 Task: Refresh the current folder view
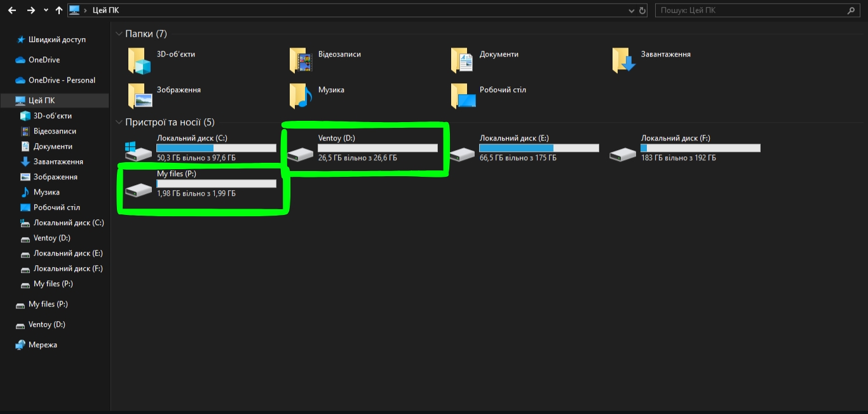[642, 11]
